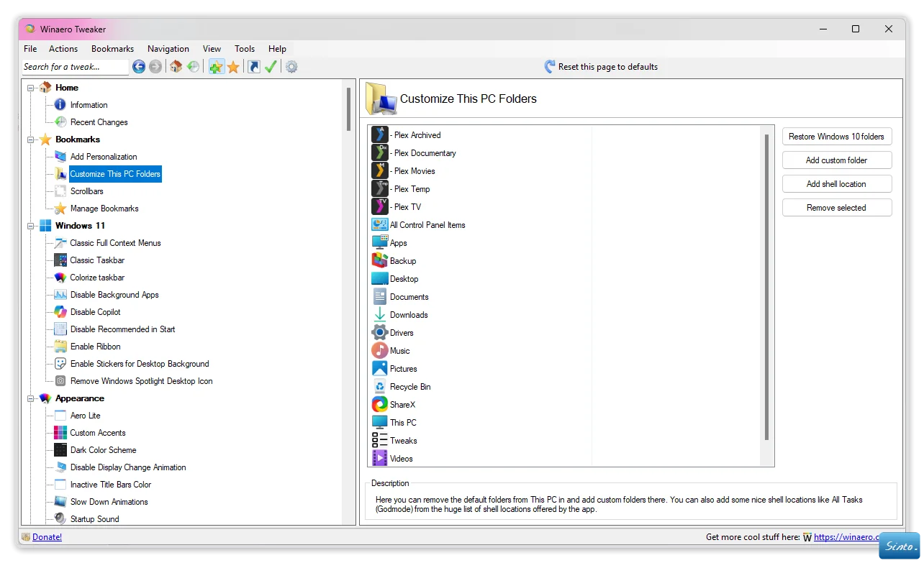Open the Tools menu
The width and height of the screenshot is (924, 563).
(x=245, y=49)
